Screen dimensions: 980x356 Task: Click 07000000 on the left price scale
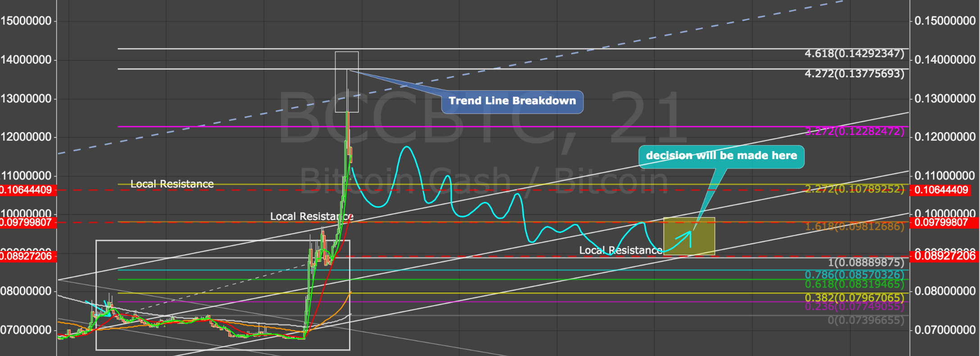pyautogui.click(x=26, y=330)
